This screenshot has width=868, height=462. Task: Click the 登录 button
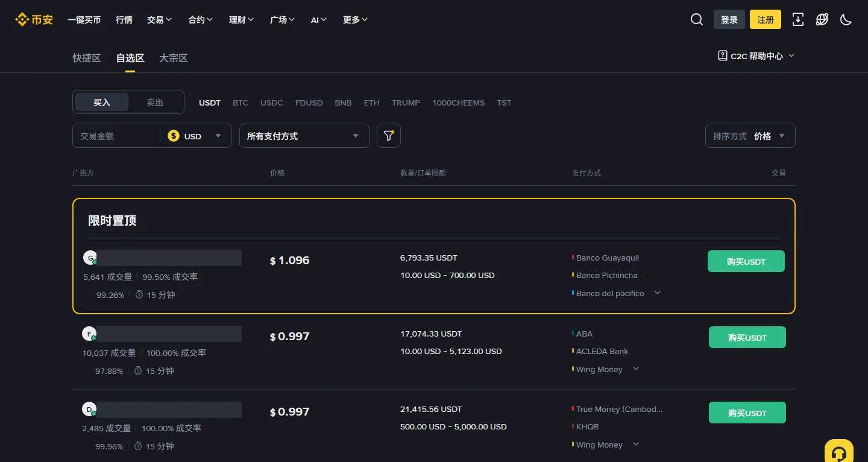(x=729, y=19)
